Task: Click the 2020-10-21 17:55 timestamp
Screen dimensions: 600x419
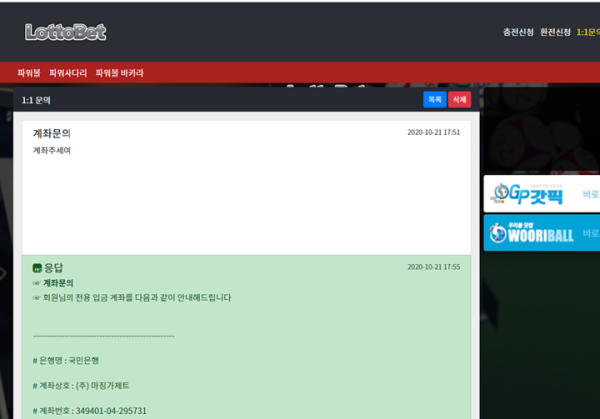Action: (434, 267)
